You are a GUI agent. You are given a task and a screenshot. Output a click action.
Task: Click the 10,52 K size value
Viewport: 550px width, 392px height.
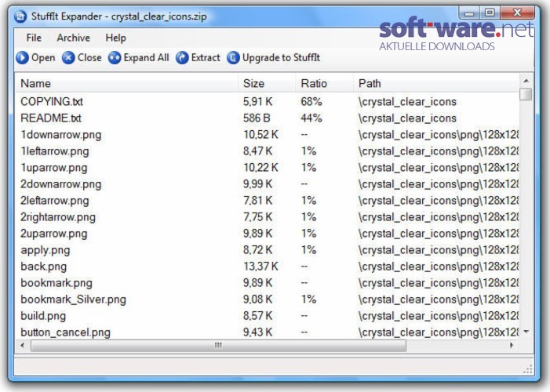[260, 135]
